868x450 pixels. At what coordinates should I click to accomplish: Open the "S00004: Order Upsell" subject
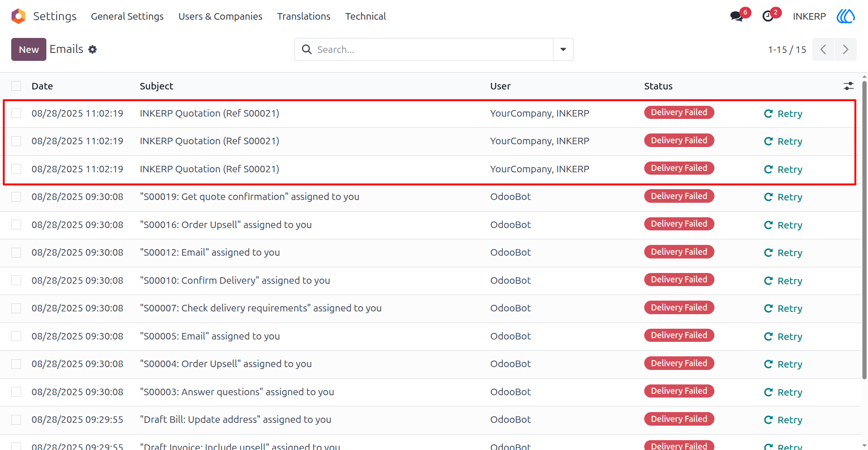pyautogui.click(x=226, y=364)
